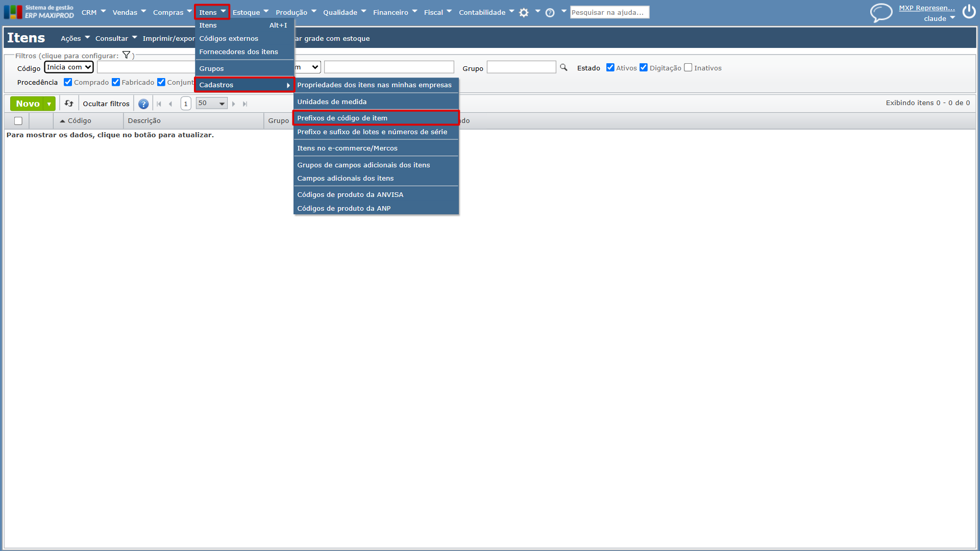Open the Financeiro top menu
The image size is (980, 551).
(x=395, y=12)
